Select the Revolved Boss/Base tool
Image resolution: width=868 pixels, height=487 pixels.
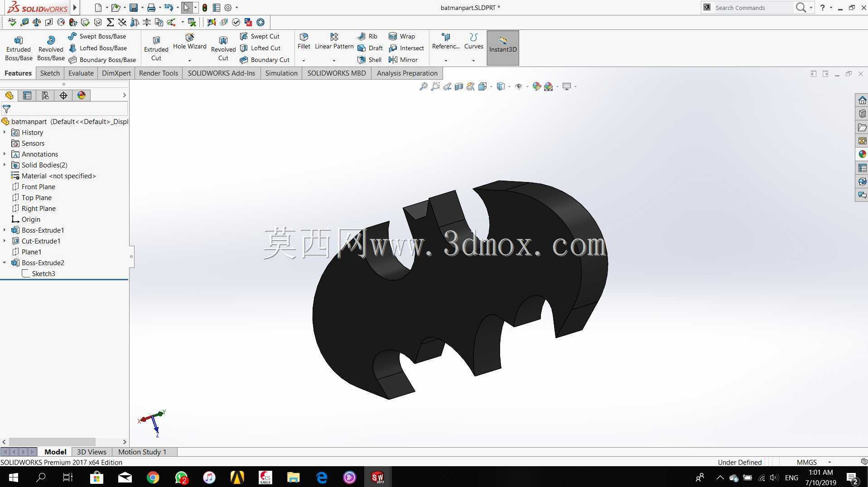[51, 48]
